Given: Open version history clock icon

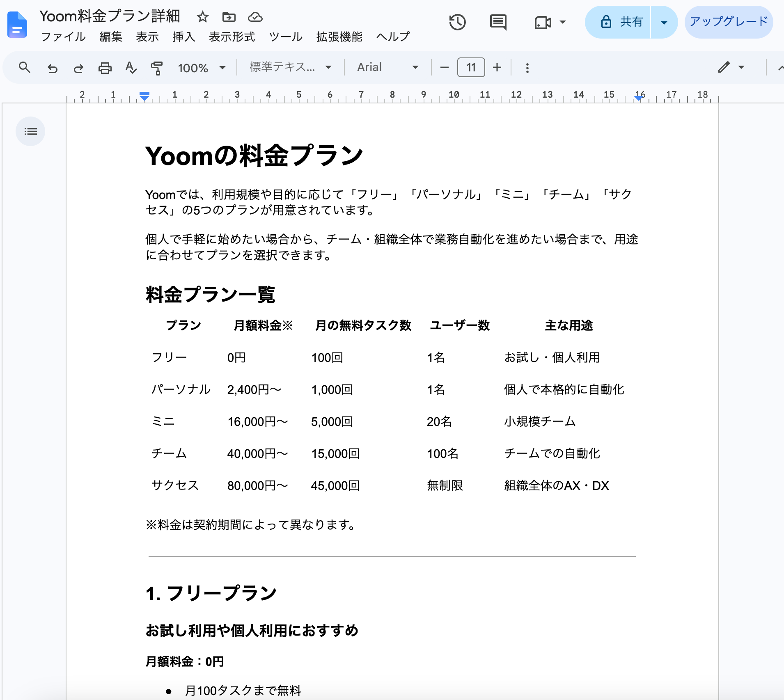Looking at the screenshot, I should coord(457,22).
